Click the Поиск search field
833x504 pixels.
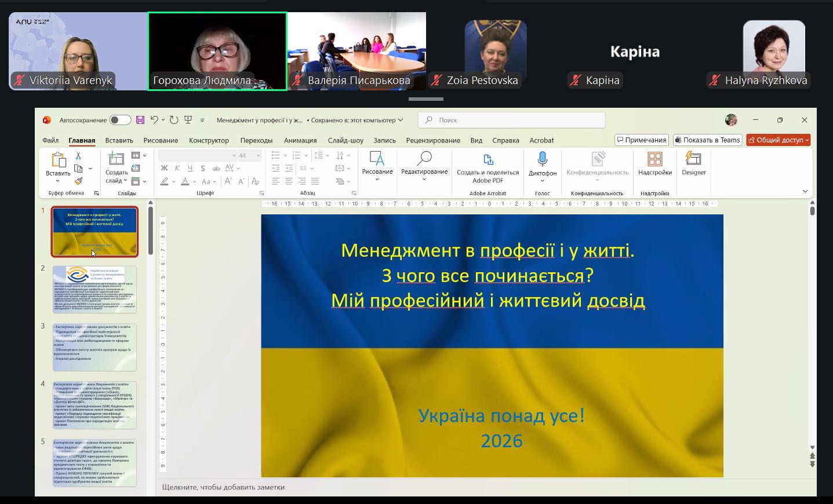[x=511, y=120]
